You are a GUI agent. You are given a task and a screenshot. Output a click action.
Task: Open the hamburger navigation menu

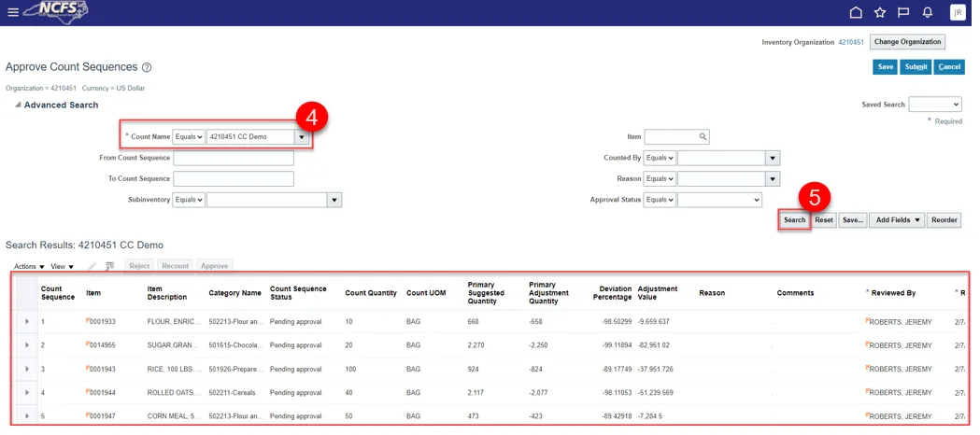click(x=12, y=12)
